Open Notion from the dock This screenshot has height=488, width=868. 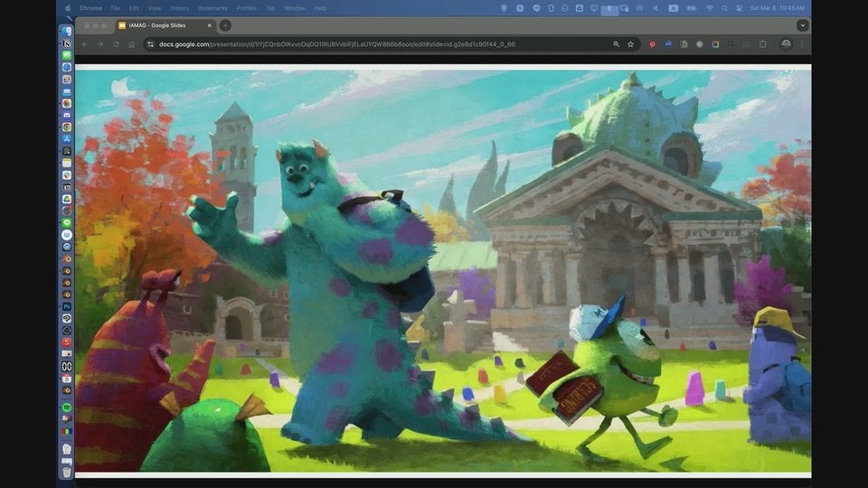[x=66, y=43]
